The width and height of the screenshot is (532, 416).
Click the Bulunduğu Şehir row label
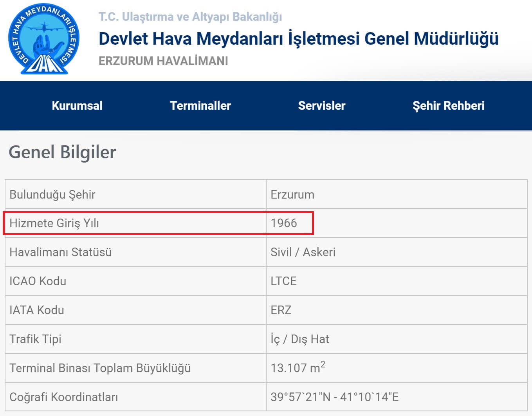point(52,194)
